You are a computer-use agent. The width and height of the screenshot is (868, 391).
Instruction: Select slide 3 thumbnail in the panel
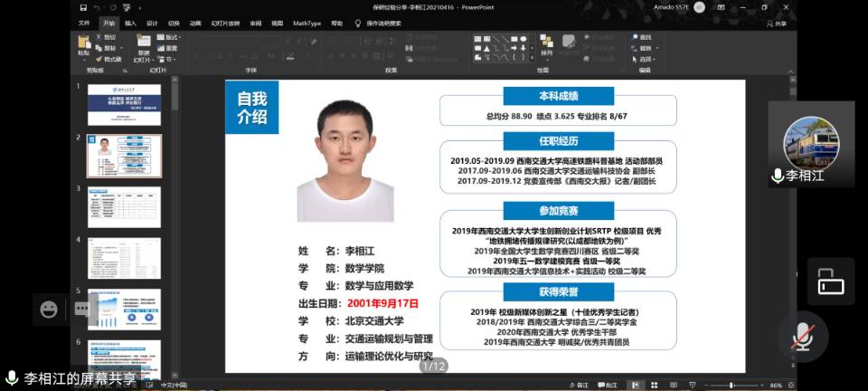click(124, 206)
